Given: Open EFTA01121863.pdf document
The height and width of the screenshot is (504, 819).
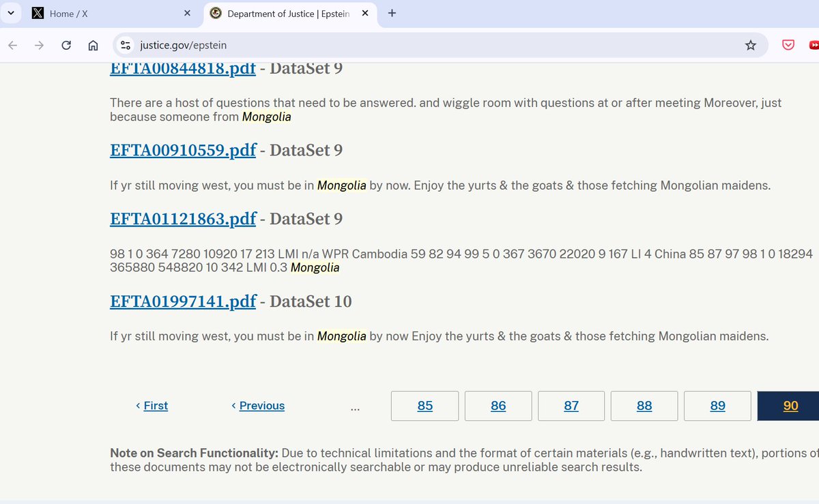Looking at the screenshot, I should [x=183, y=219].
